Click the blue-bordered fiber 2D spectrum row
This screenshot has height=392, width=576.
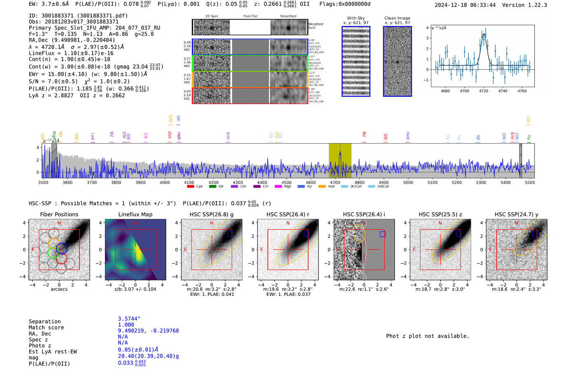(x=250, y=47)
